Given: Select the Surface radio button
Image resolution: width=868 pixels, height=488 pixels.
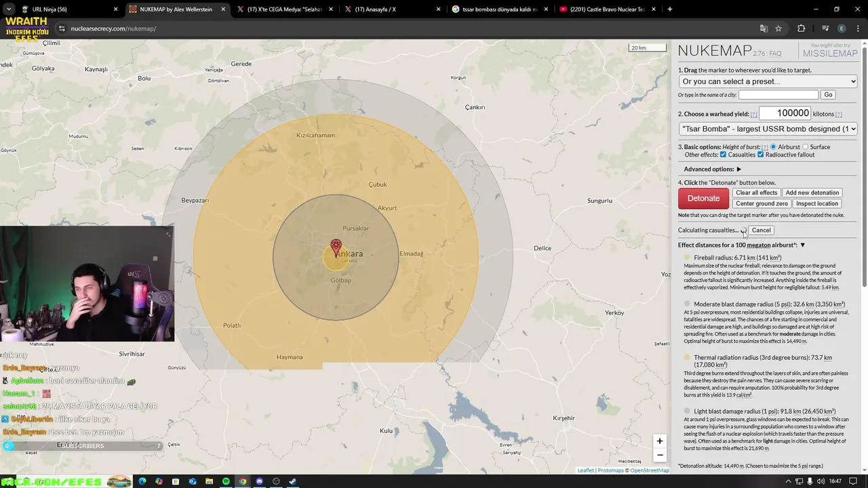Looking at the screenshot, I should [806, 147].
